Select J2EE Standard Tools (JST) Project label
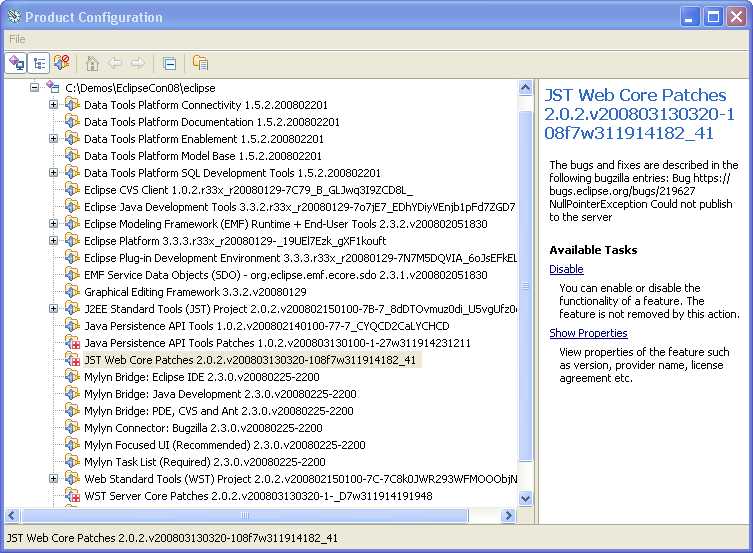Viewport: 753px width, 553px height. (301, 309)
